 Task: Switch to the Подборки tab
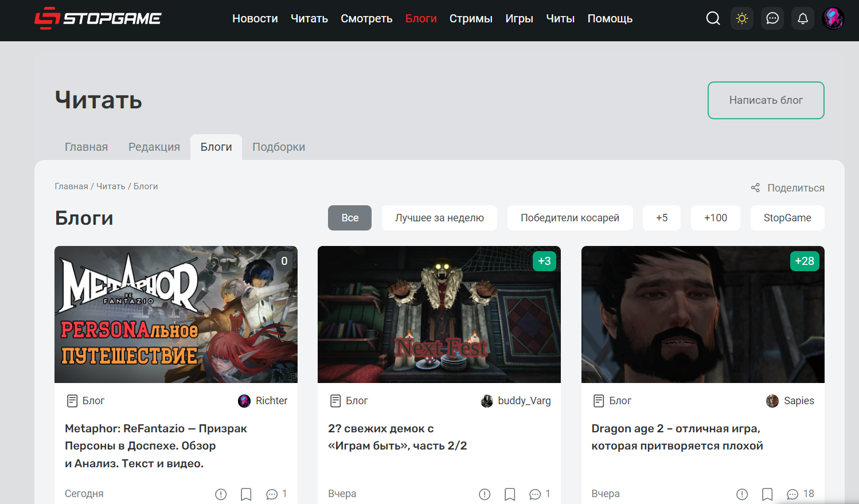[279, 147]
